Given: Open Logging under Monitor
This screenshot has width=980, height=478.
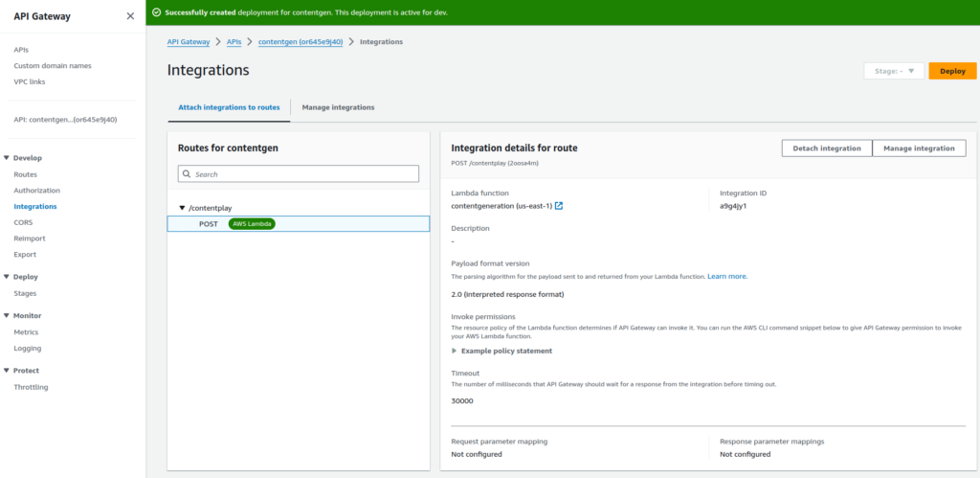Looking at the screenshot, I should tap(28, 349).
